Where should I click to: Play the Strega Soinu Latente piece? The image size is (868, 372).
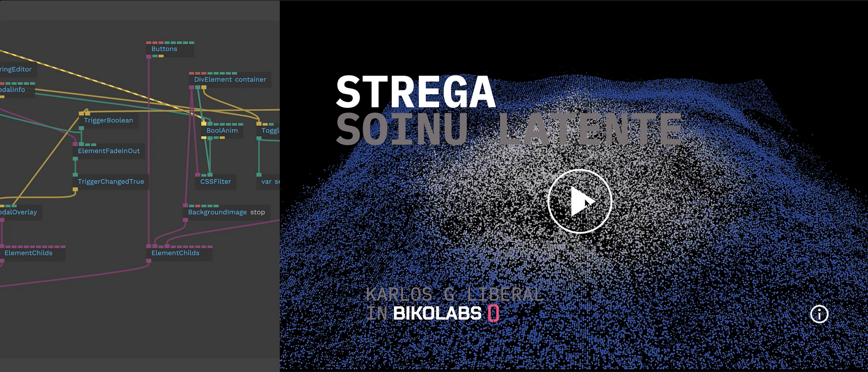point(580,201)
